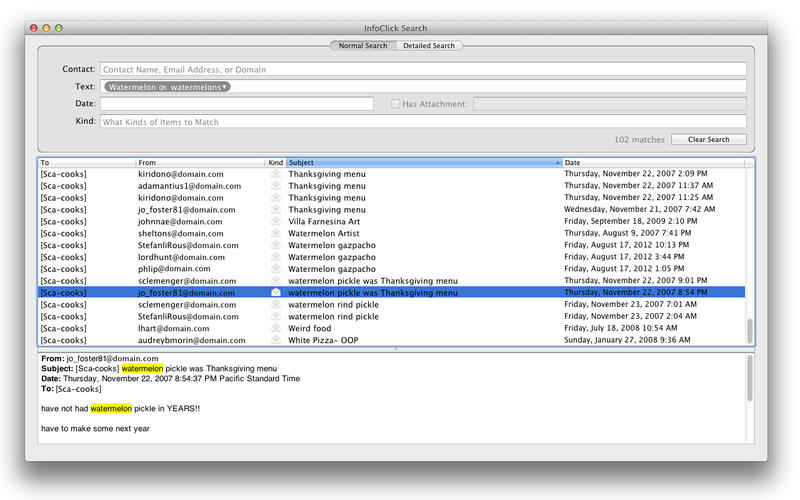The width and height of the screenshot is (800, 500).
Task: Click into the Contact search field
Action: coord(422,70)
